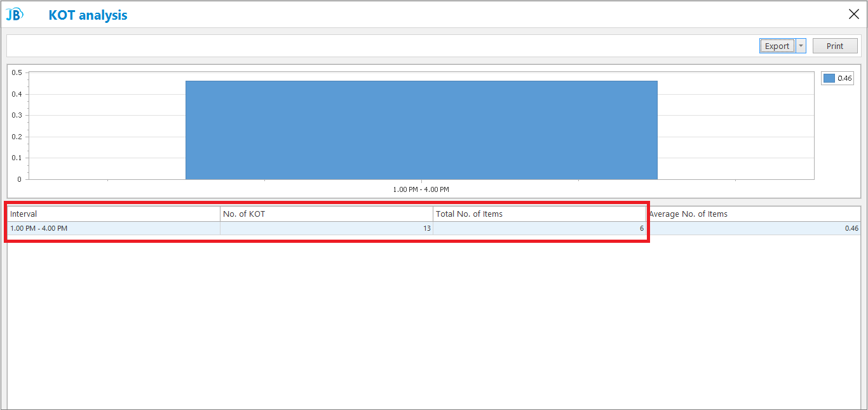This screenshot has height=410, width=868.
Task: Sort by Total No. of Items header
Action: (x=539, y=214)
